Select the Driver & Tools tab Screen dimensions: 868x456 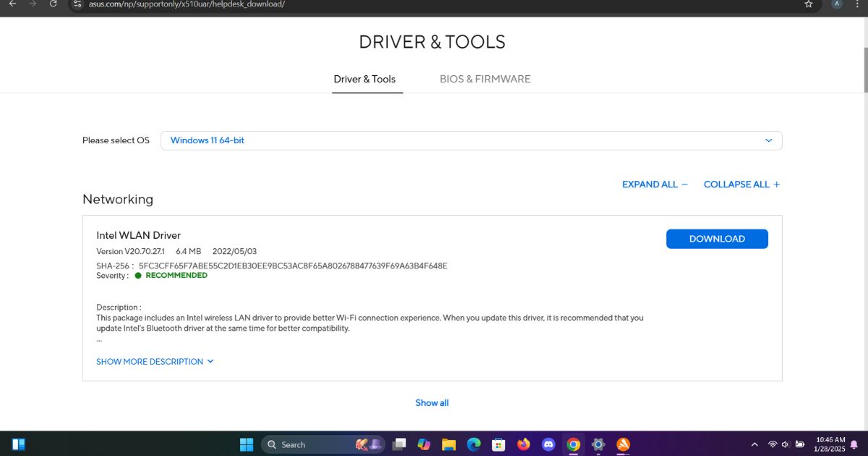[x=365, y=79]
